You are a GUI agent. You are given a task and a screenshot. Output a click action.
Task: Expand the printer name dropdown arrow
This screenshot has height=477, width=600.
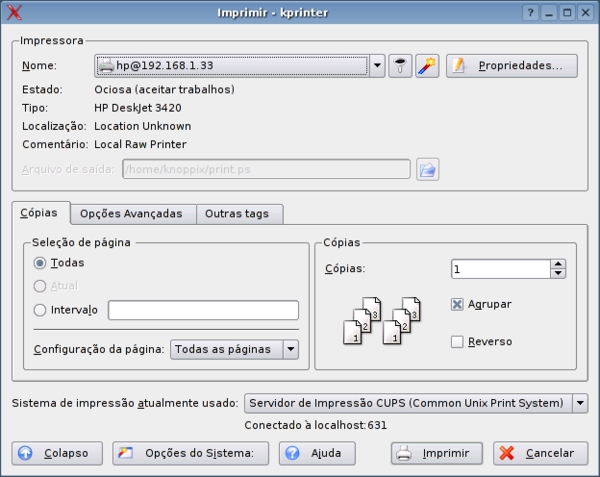pyautogui.click(x=377, y=66)
